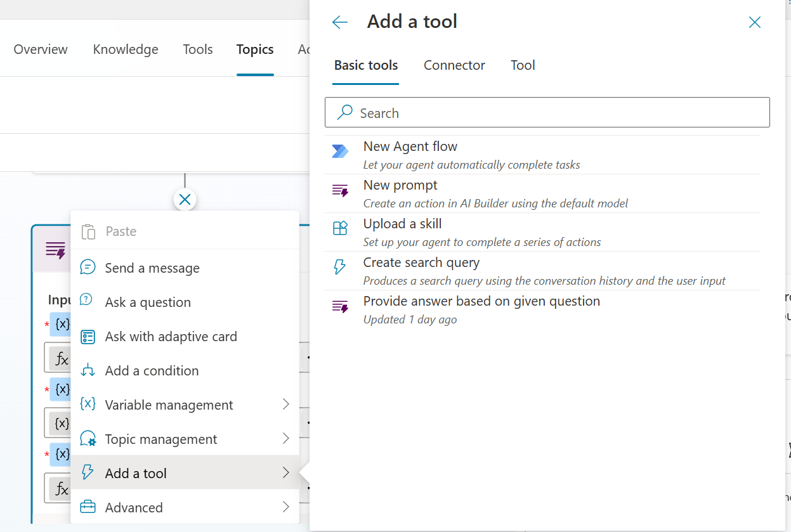Click the Paste menu entry
Screen dimensions: 791x532
click(x=185, y=231)
